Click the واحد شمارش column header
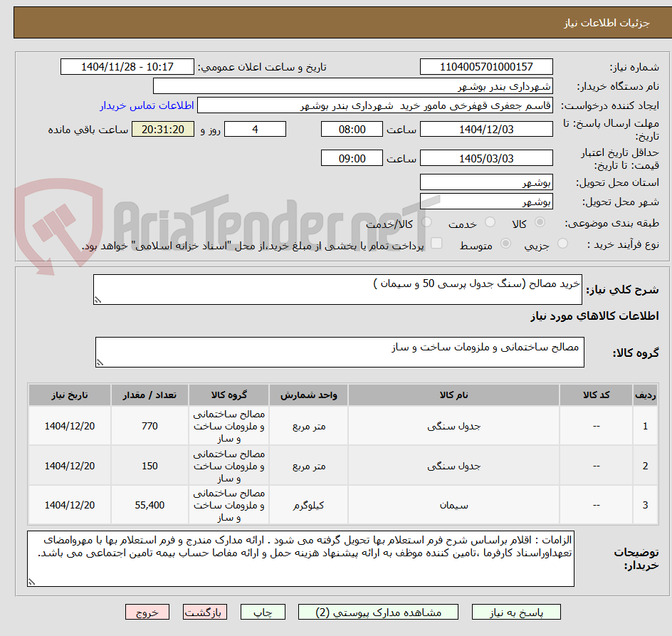Viewport: 672px width, 636px height. pos(308,395)
